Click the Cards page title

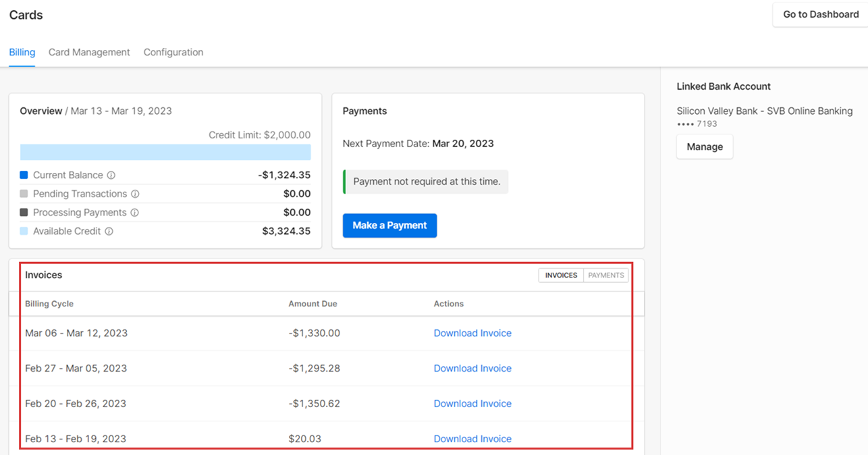26,15
